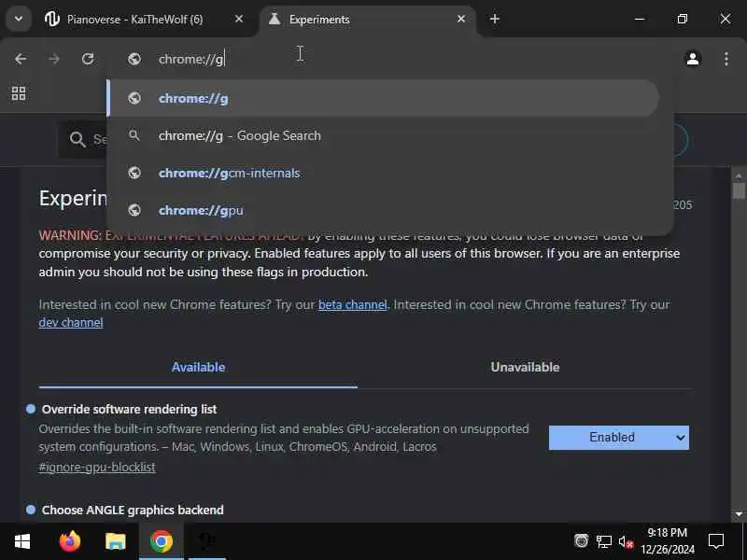Choose the chrome://g suggestion
Image resolution: width=747 pixels, height=560 pixels.
pos(384,98)
